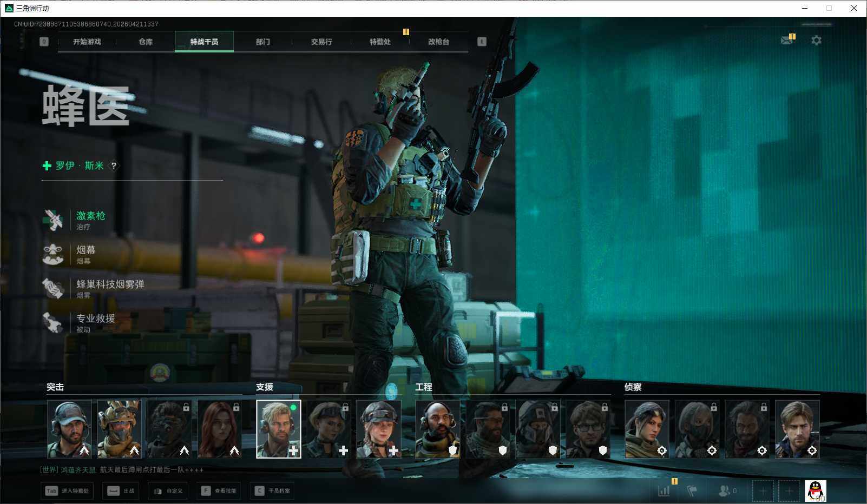Select the bald headset operator under 工程

tap(438, 429)
